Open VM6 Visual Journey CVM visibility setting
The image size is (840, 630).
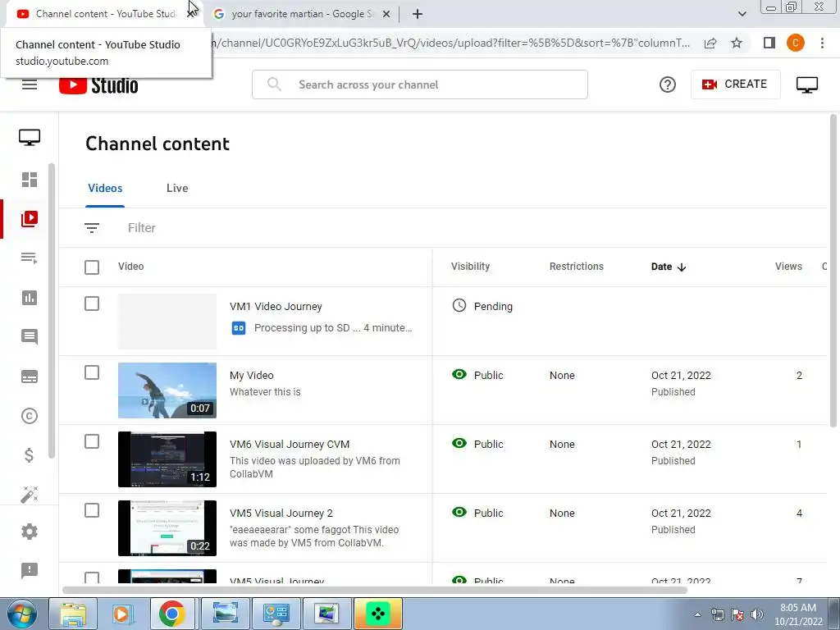tap(477, 444)
